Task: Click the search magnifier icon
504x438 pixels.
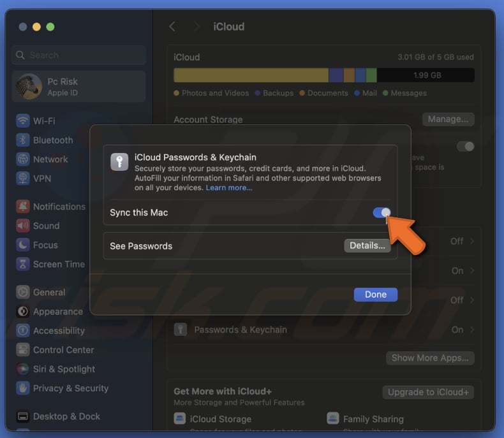Action: pyautogui.click(x=20, y=55)
